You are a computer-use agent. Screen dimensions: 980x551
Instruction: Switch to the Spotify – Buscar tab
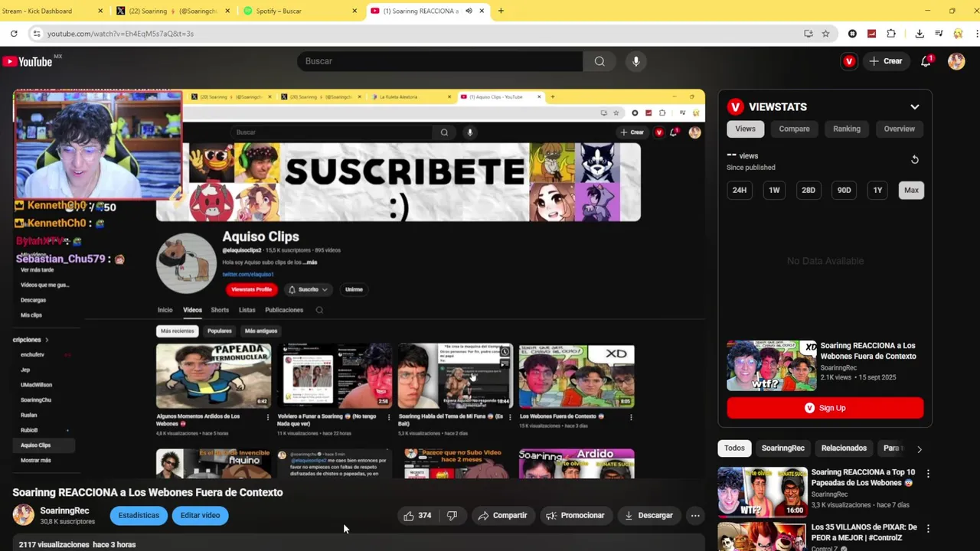coord(300,11)
